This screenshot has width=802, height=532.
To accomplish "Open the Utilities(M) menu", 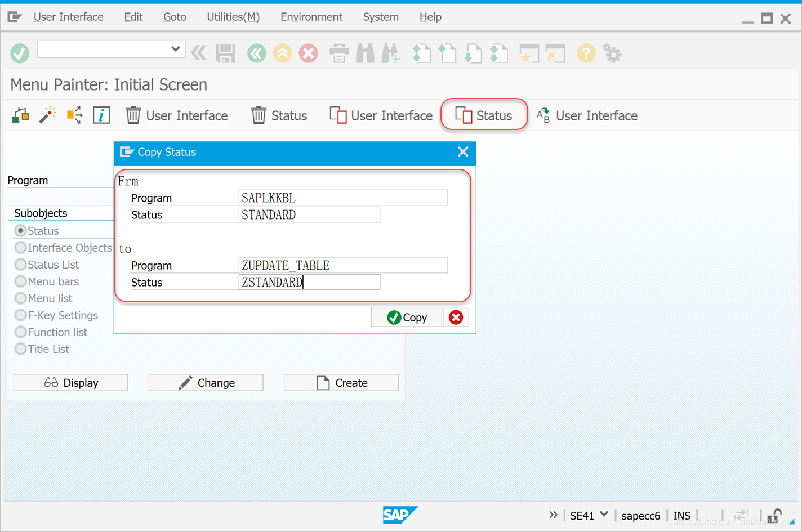I will pyautogui.click(x=233, y=17).
